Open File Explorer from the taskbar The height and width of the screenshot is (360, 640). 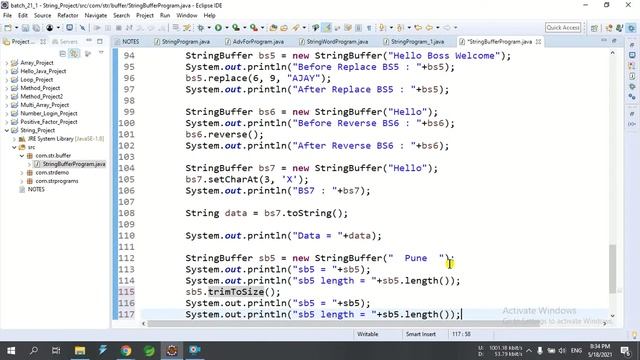pos(80,351)
